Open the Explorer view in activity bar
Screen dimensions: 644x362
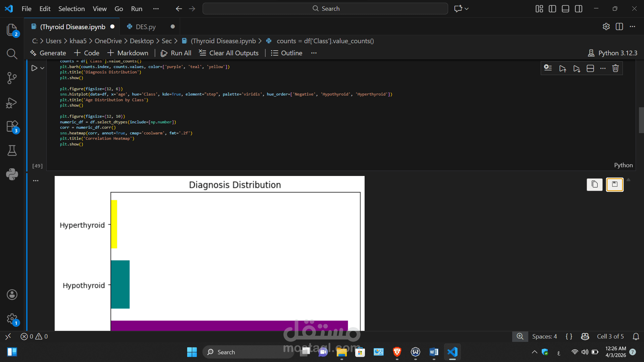click(12, 30)
